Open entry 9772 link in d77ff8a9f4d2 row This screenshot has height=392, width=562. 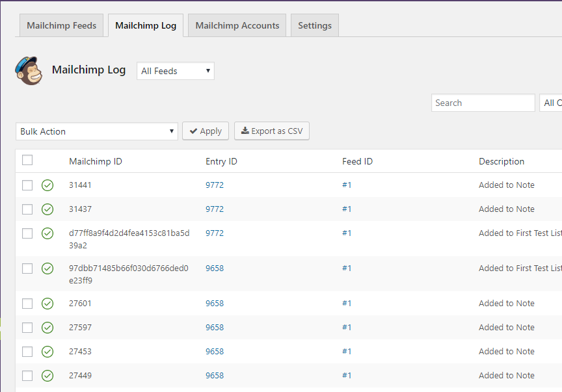click(215, 233)
